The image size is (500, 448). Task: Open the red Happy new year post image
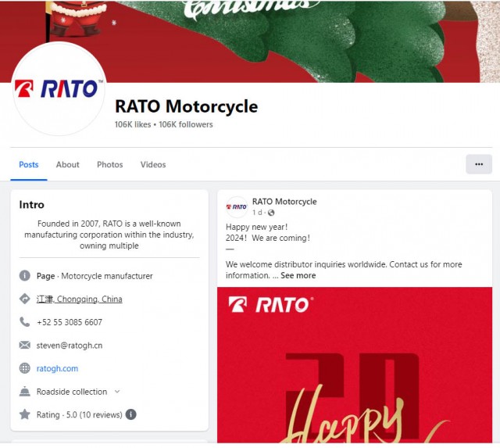coord(355,364)
